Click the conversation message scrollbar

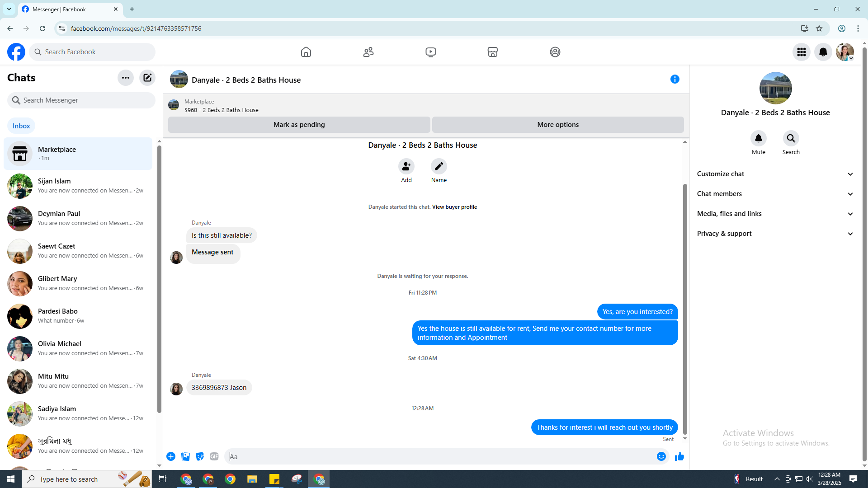[x=685, y=310]
